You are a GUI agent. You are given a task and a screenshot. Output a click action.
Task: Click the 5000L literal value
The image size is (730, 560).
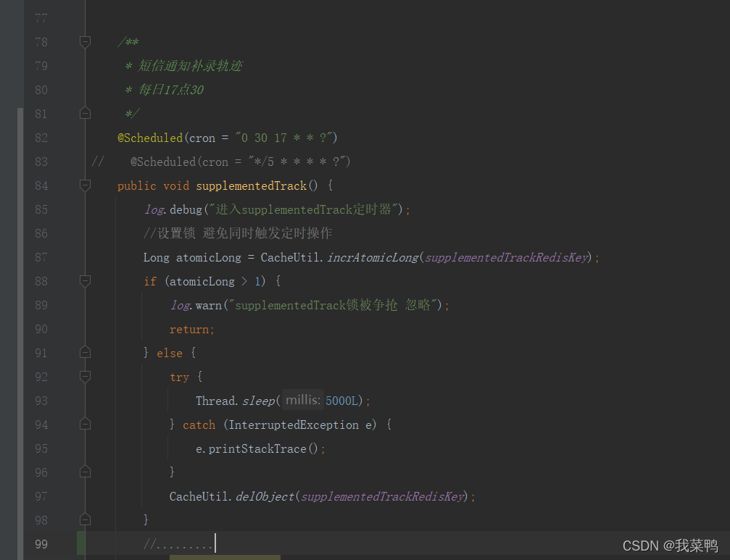(341, 401)
